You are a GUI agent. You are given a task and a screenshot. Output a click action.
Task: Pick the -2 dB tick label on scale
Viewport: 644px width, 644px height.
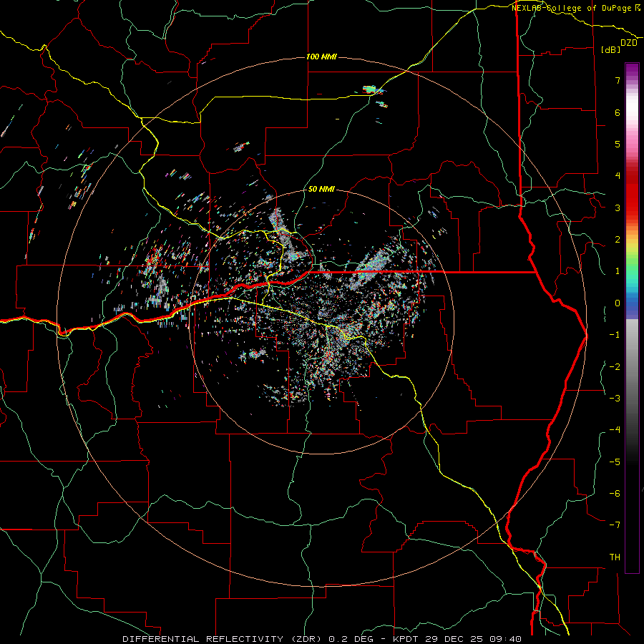coord(615,367)
